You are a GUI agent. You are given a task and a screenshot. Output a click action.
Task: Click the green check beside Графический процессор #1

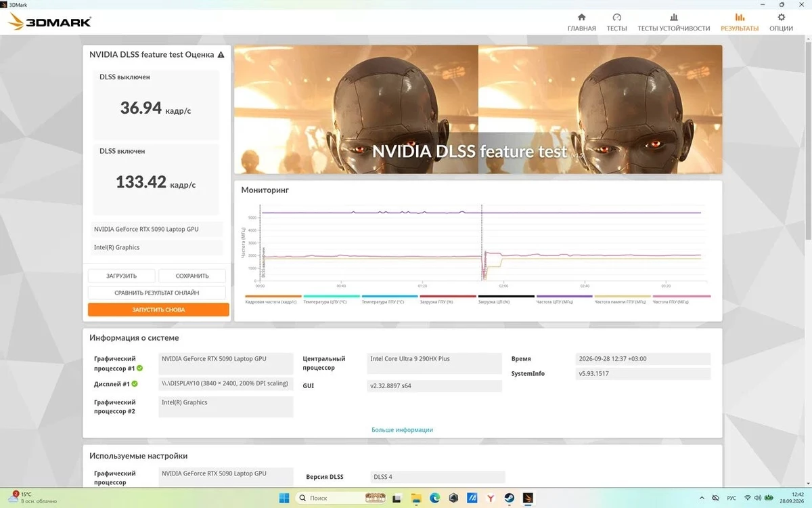coord(140,368)
